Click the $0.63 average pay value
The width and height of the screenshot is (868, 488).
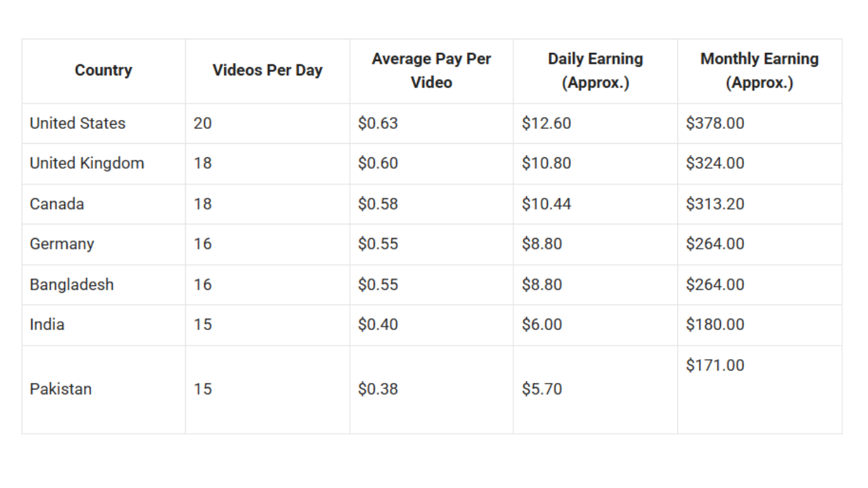(x=378, y=123)
